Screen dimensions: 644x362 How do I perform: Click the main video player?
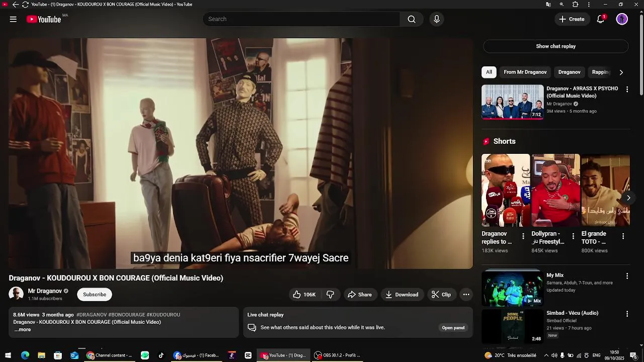pyautogui.click(x=240, y=153)
